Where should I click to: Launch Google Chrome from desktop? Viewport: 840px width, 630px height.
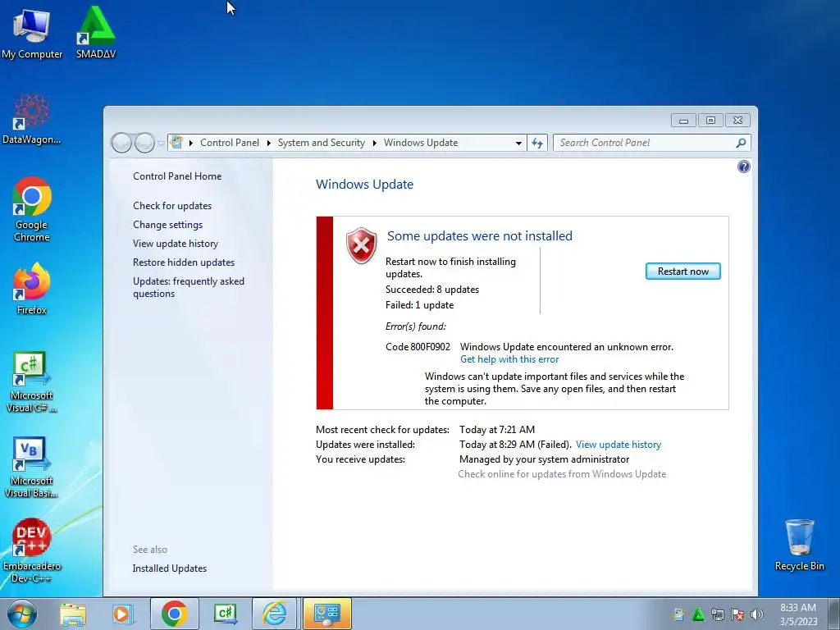32,209
